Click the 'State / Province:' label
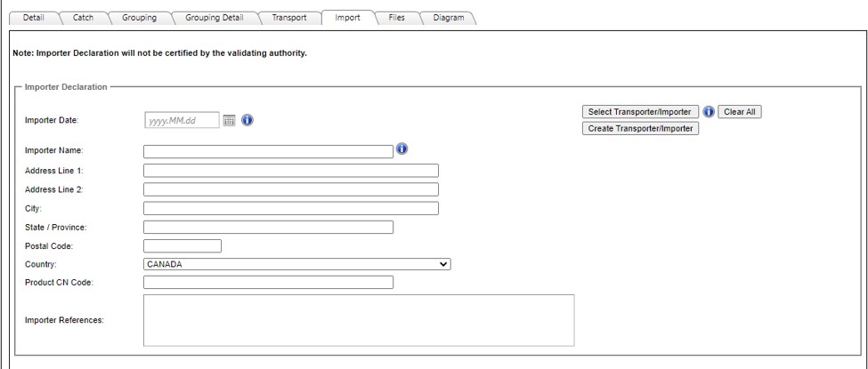Screen dimensions: 868x369 point(56,227)
